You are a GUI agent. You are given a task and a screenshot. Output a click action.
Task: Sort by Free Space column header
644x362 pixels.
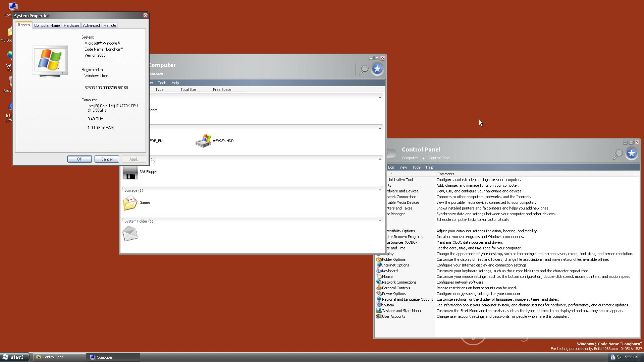click(x=222, y=89)
